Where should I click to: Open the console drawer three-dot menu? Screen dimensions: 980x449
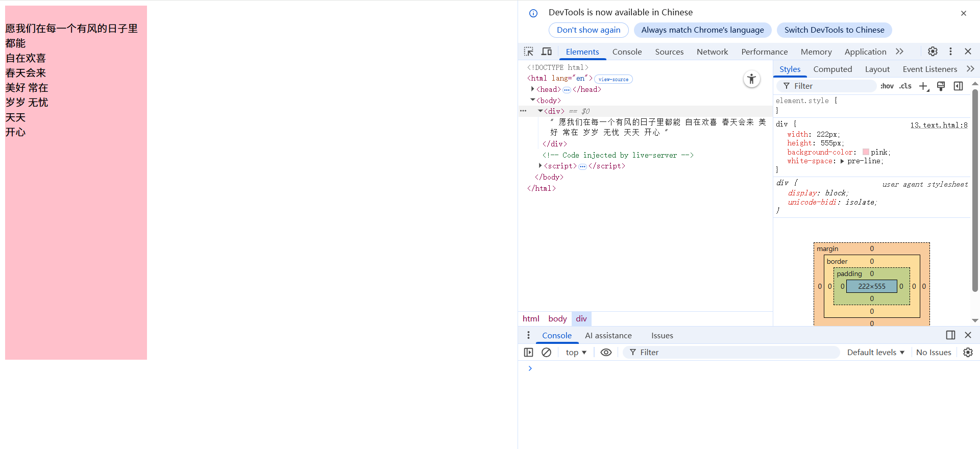tap(528, 335)
